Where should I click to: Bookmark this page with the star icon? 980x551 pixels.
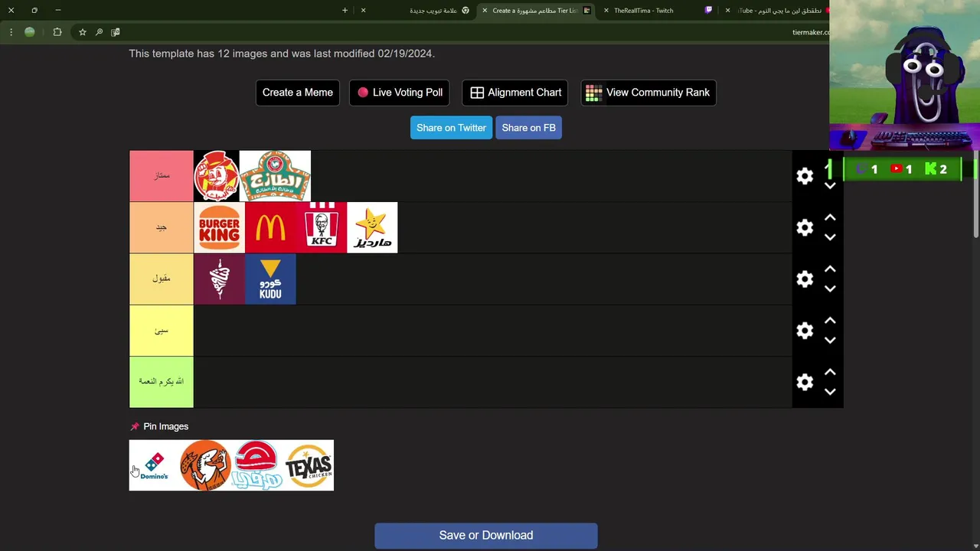(x=82, y=32)
